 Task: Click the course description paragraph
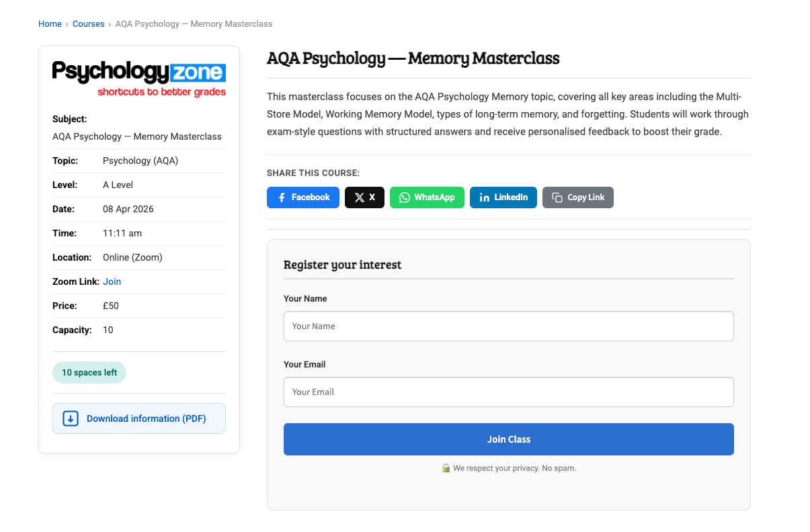[x=508, y=114]
